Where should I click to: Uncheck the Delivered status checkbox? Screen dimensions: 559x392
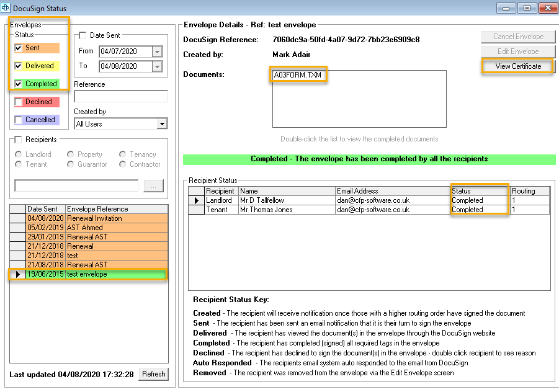click(x=18, y=66)
